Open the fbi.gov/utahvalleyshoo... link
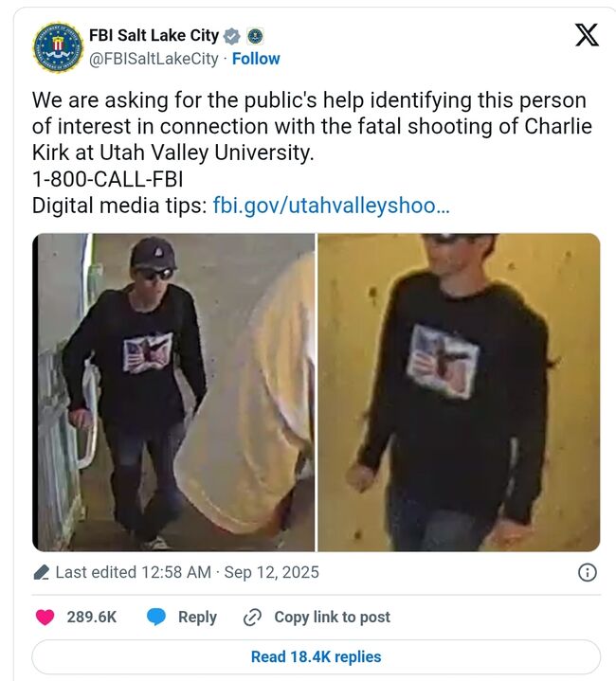 331,206
